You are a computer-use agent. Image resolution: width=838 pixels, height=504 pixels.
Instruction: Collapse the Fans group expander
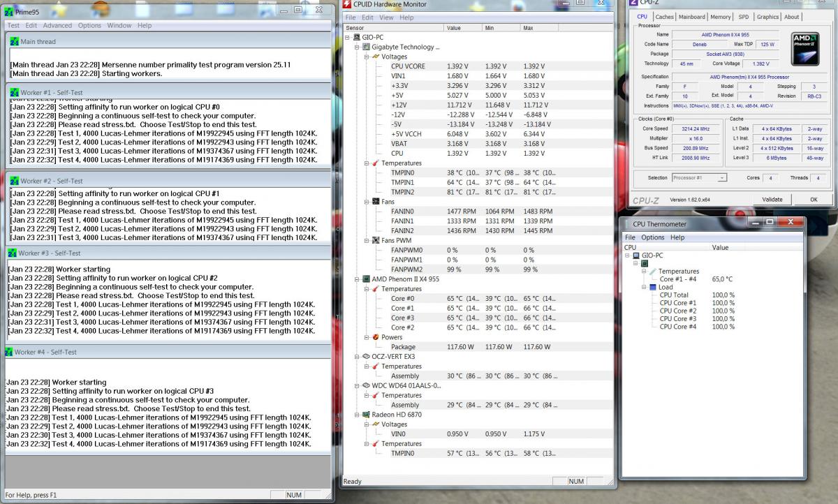pos(366,202)
